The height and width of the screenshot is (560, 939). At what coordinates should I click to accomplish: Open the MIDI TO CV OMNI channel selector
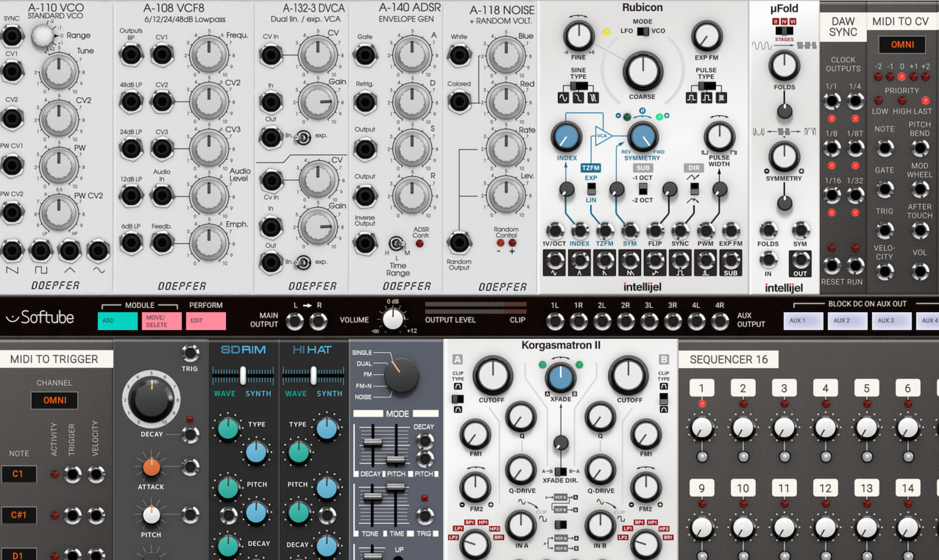(x=902, y=44)
